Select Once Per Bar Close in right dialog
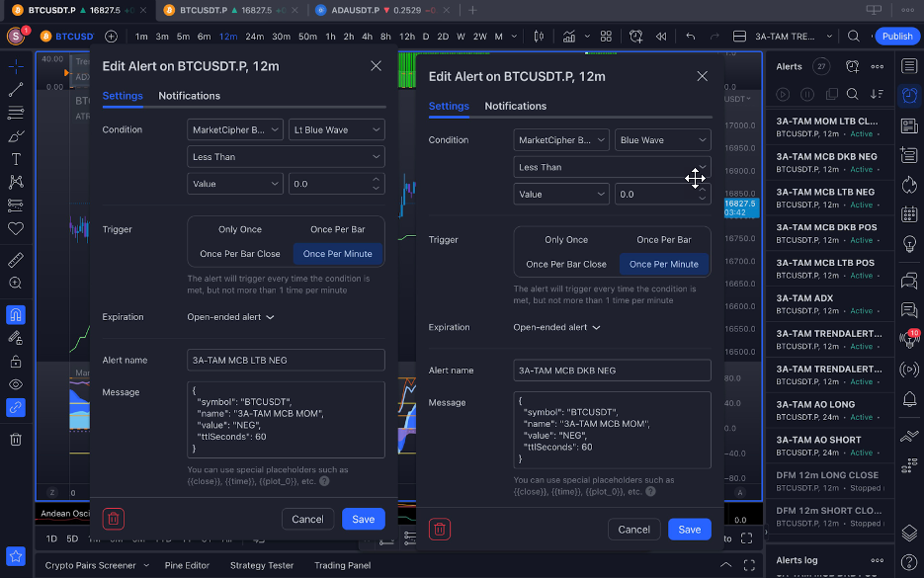The image size is (924, 578). [566, 265]
